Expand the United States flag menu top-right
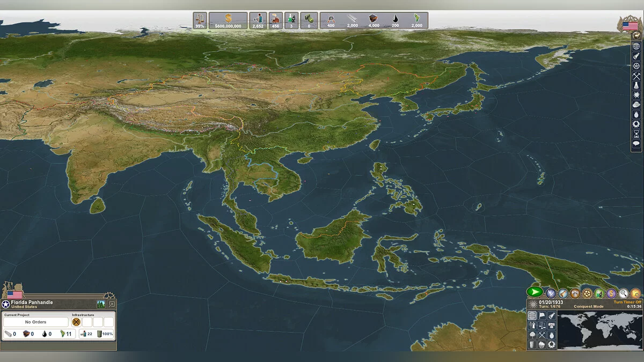Viewport: 644px width, 362px height. (630, 25)
